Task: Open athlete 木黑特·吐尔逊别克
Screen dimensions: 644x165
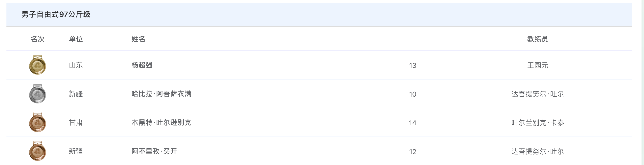Action: [x=161, y=123]
